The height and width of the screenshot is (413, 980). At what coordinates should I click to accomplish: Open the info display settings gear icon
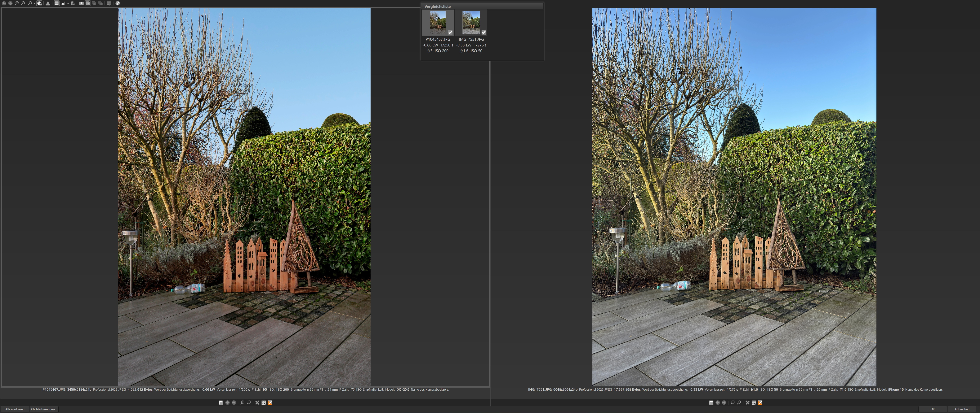[x=109, y=3]
